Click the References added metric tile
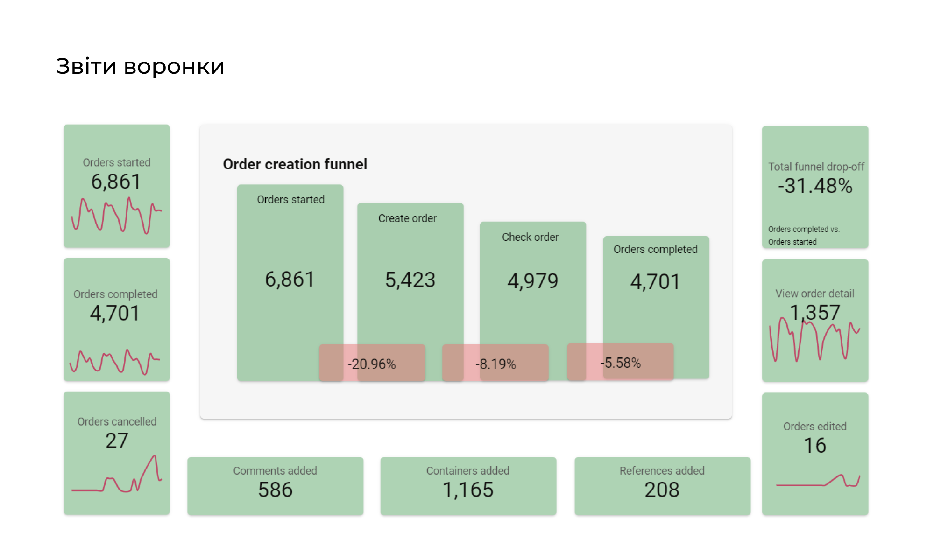Screen dimensions: 934x560 (662, 486)
